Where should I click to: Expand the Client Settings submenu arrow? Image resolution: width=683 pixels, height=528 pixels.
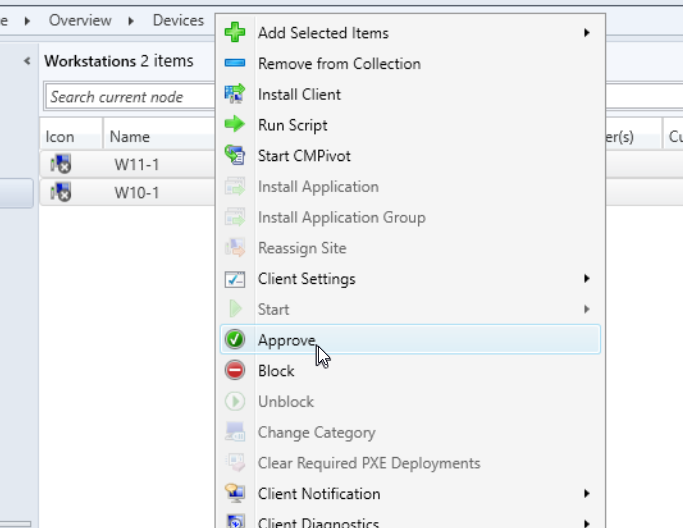[587, 279]
